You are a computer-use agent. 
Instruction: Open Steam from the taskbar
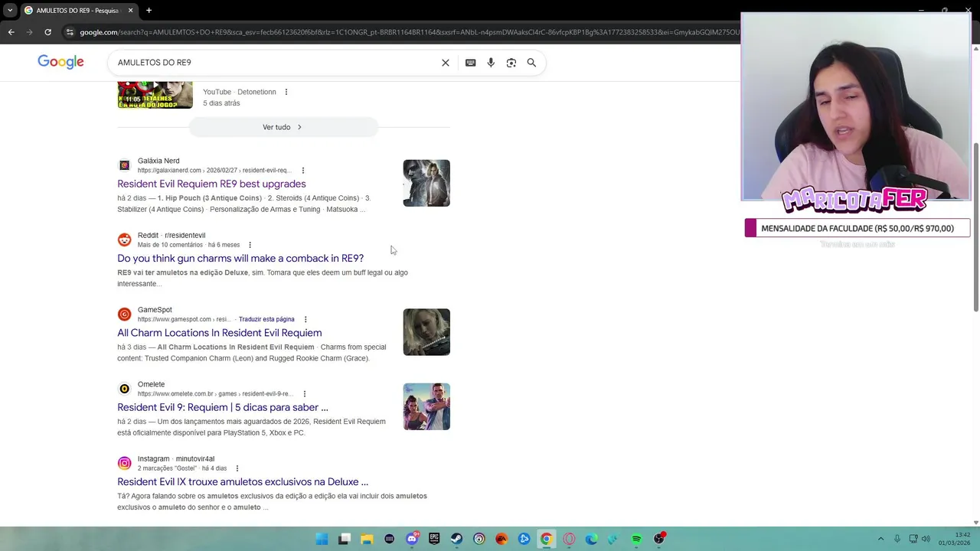pyautogui.click(x=456, y=539)
